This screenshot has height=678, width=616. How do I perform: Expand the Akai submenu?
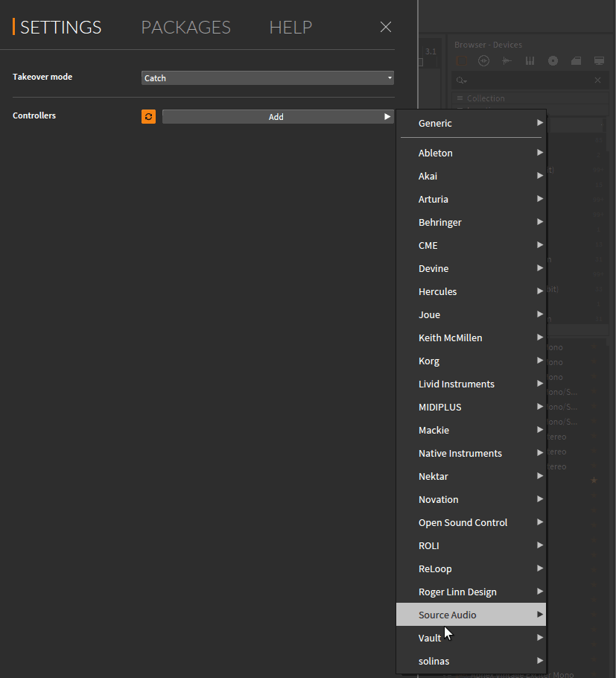[x=471, y=176]
